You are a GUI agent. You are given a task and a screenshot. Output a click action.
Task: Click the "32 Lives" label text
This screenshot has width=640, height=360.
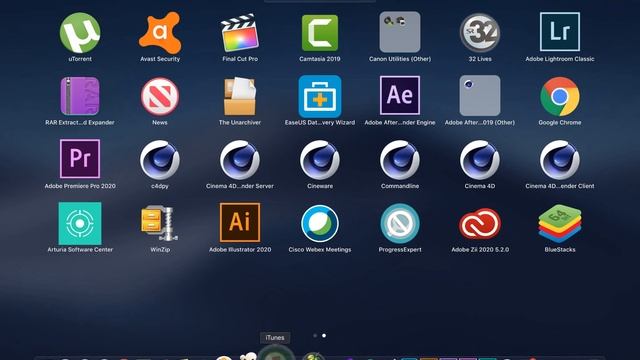[x=480, y=59]
